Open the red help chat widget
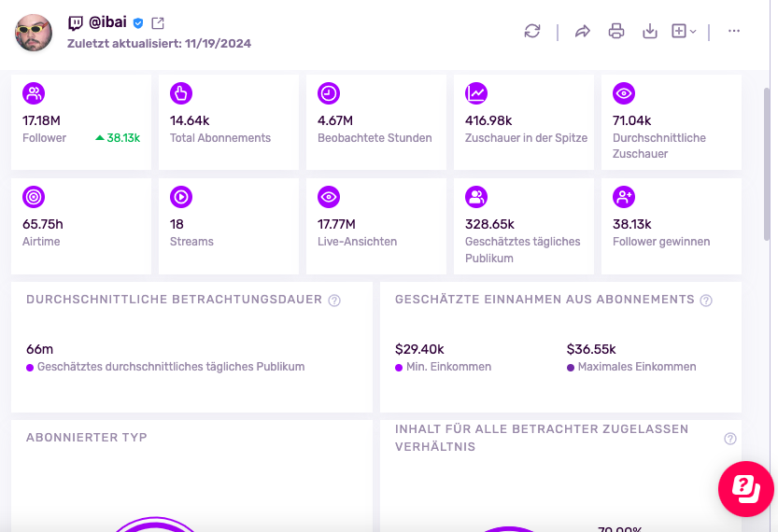 (x=745, y=489)
